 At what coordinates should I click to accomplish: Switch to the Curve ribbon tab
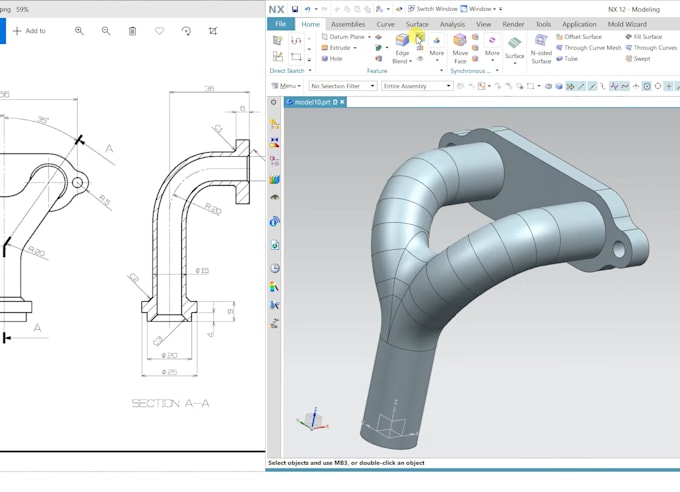pyautogui.click(x=386, y=24)
